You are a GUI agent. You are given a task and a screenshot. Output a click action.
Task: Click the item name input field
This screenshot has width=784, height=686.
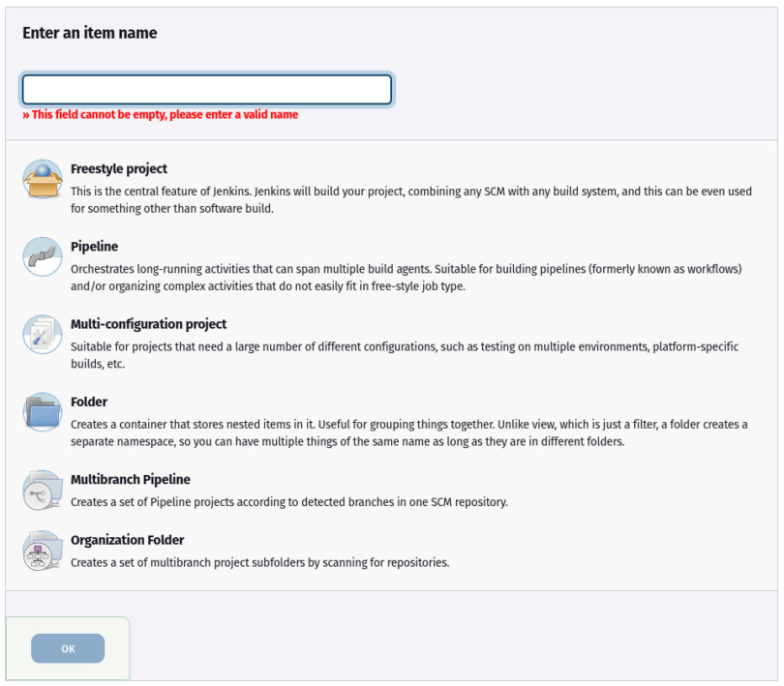[206, 88]
